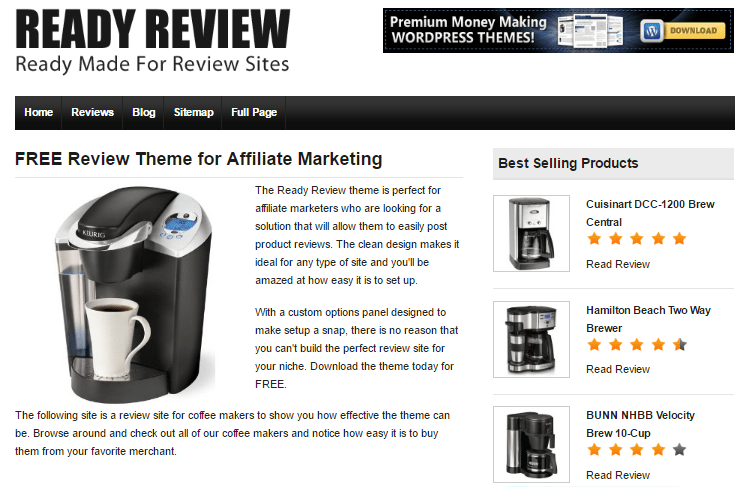
Task: Open the BUNN NHBB Velocity thumbnail
Action: pos(531,445)
